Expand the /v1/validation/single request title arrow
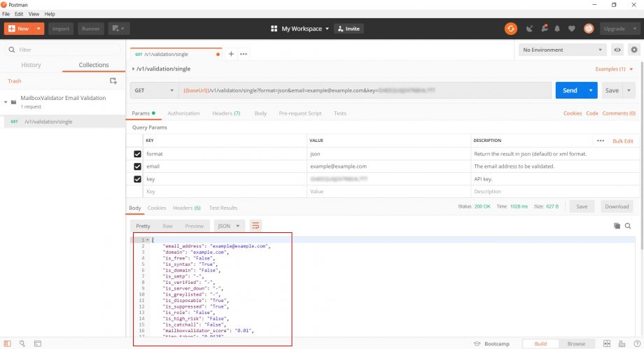Screen dimensions: 644x349 click(x=133, y=69)
